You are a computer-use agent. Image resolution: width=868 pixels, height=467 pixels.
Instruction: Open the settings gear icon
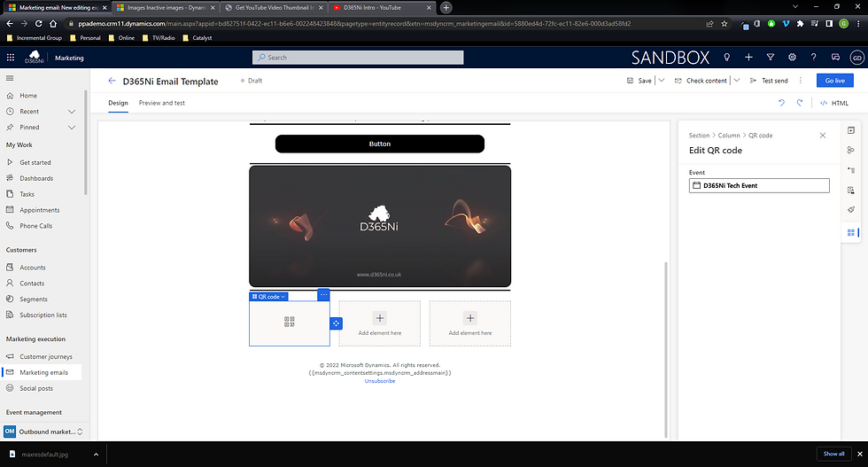click(x=792, y=57)
